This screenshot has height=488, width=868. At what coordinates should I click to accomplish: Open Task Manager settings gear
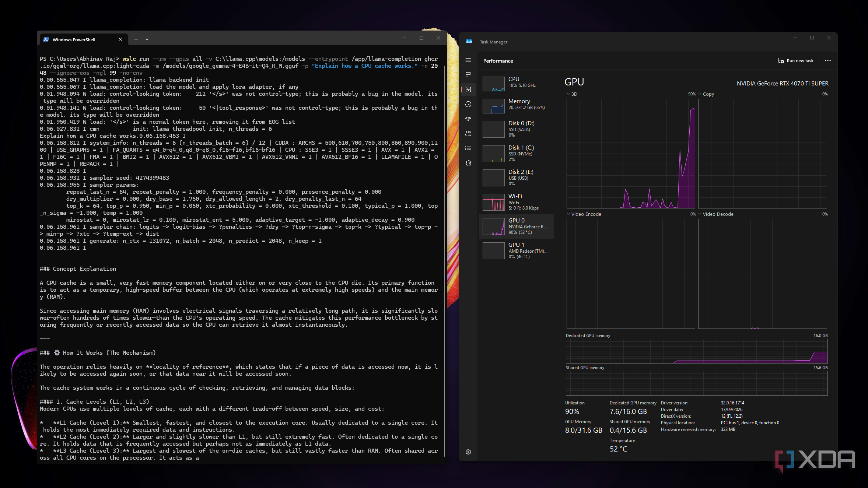pyautogui.click(x=468, y=452)
